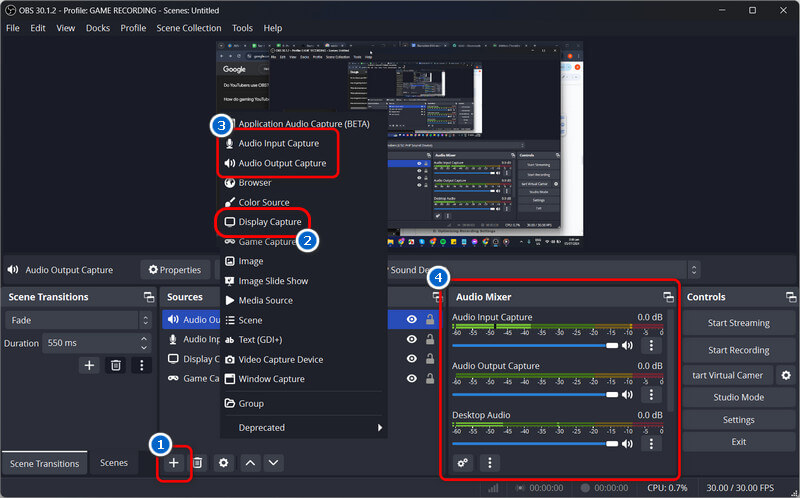Image resolution: width=800 pixels, height=498 pixels.
Task: Open transition options three-dot menu
Action: [142, 365]
